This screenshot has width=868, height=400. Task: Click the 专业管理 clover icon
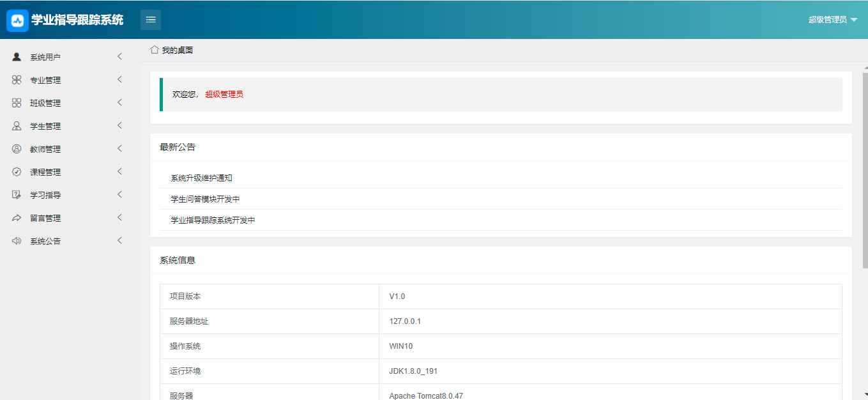click(17, 80)
